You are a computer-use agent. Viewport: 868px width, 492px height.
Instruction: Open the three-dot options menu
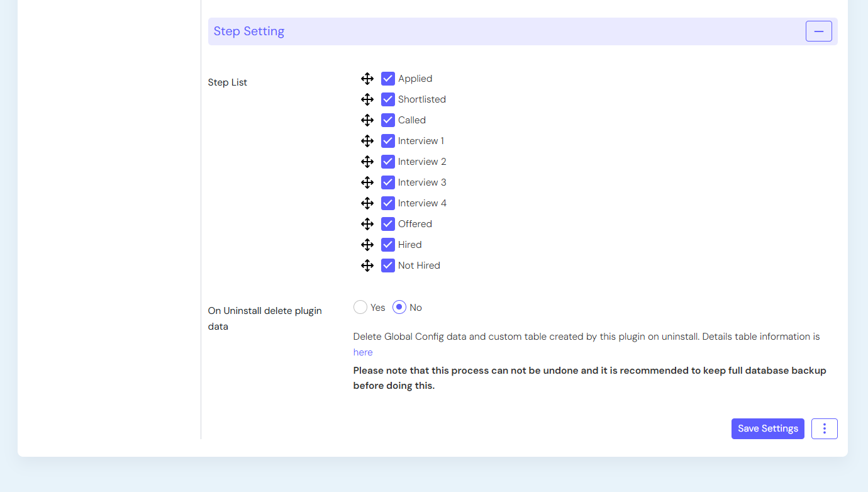click(824, 428)
